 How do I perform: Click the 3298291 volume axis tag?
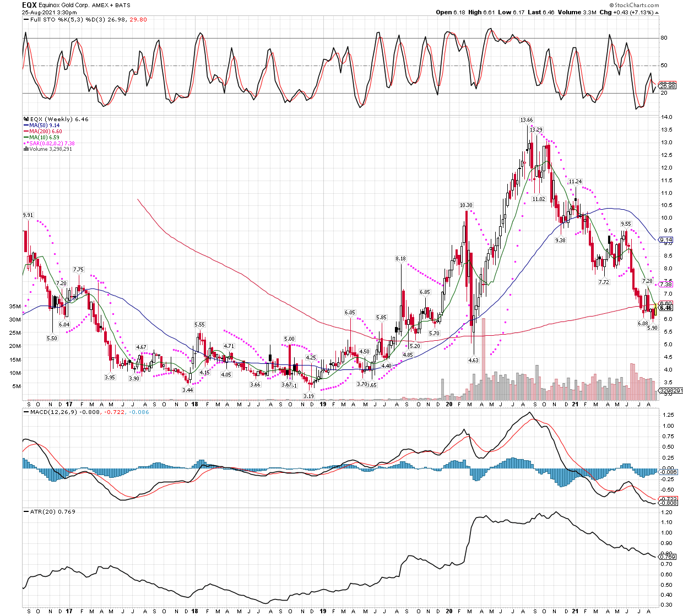coord(670,390)
